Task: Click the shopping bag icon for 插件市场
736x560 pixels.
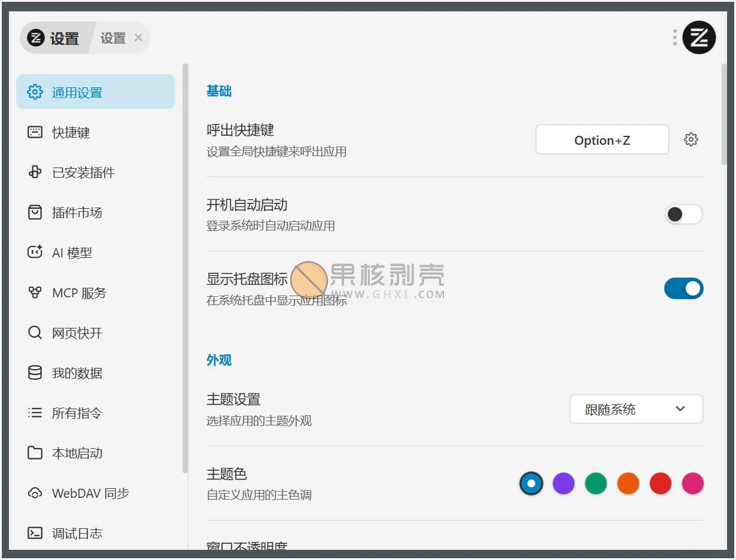Action: (x=35, y=212)
